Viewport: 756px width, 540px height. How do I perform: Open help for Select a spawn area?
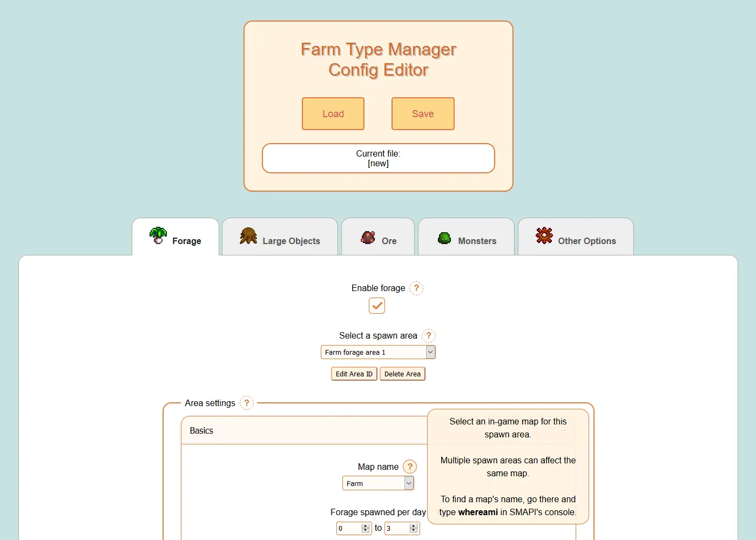tap(429, 336)
